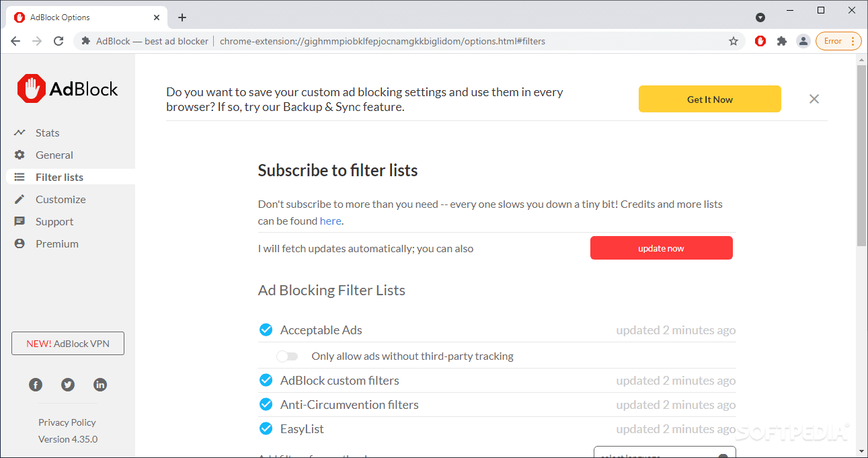This screenshot has width=868, height=458.
Task: Go forward in browser history
Action: [x=37, y=41]
